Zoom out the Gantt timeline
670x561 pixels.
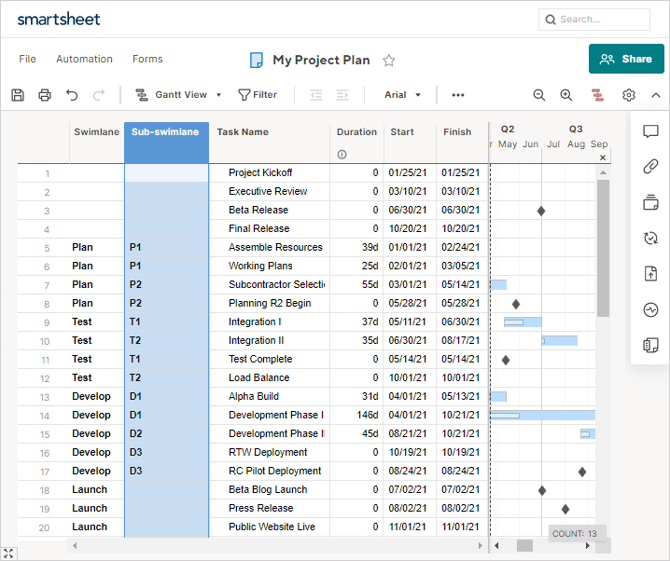point(539,95)
